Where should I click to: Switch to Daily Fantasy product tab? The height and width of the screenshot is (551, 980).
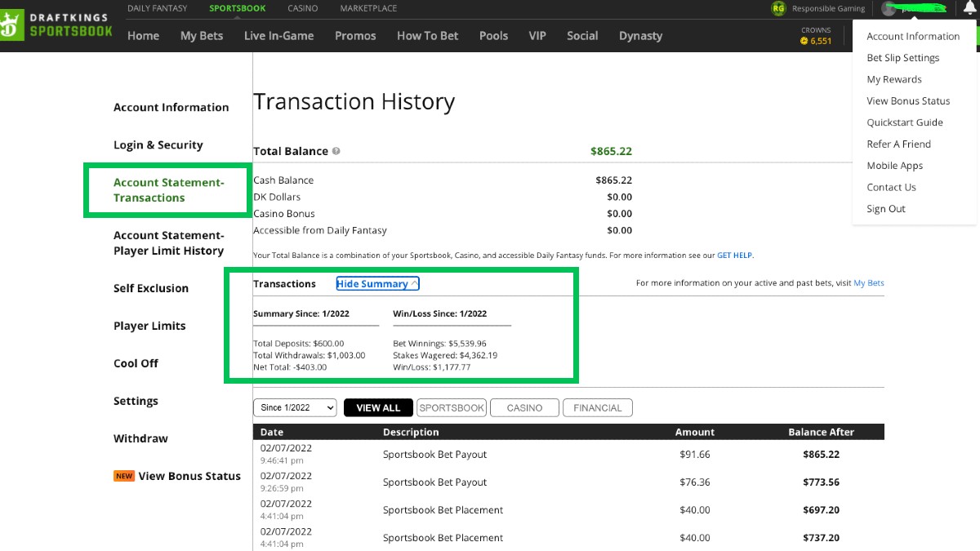[x=157, y=8]
